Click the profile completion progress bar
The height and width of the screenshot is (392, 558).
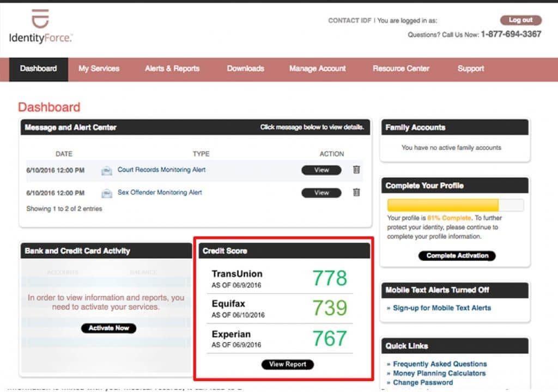pos(455,205)
